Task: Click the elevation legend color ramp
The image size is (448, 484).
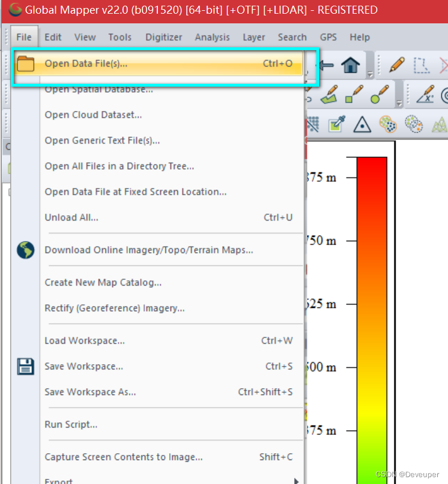Action: (x=372, y=320)
